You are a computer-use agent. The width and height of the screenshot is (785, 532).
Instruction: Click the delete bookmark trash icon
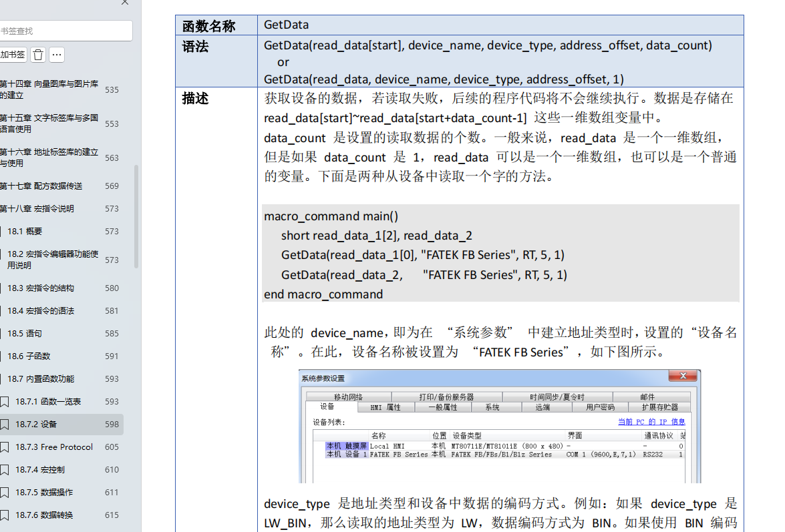tap(39, 55)
